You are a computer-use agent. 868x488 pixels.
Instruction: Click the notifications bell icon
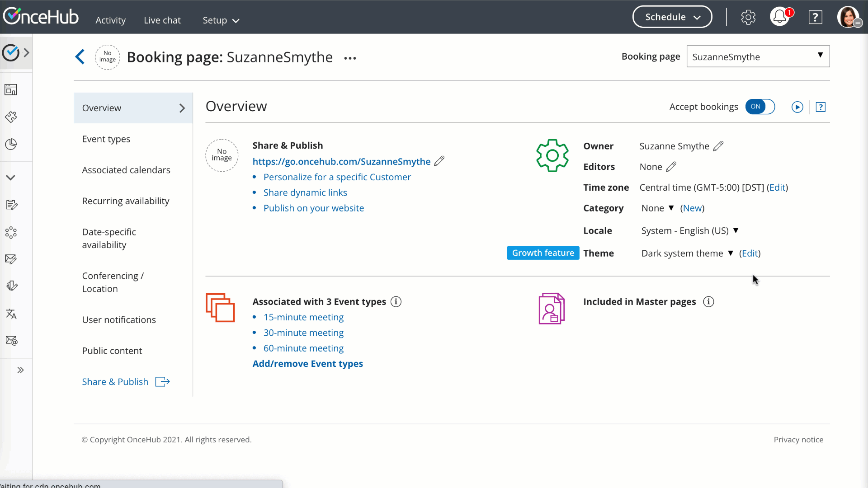(x=779, y=17)
